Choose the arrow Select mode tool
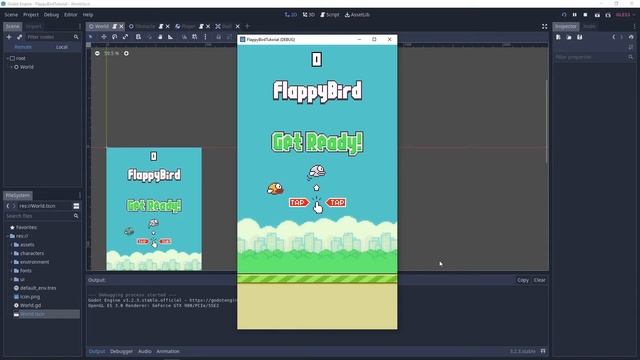This screenshot has height=360, width=640. click(91, 37)
